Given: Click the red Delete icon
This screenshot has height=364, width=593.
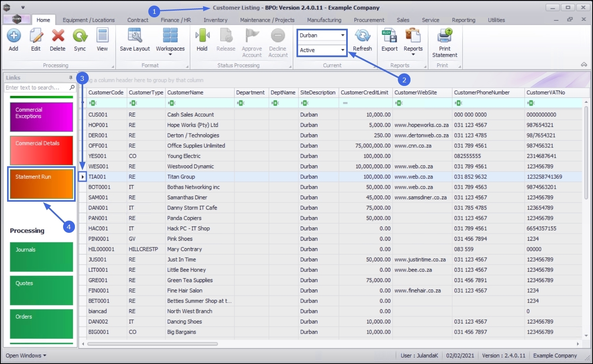Looking at the screenshot, I should (x=58, y=35).
